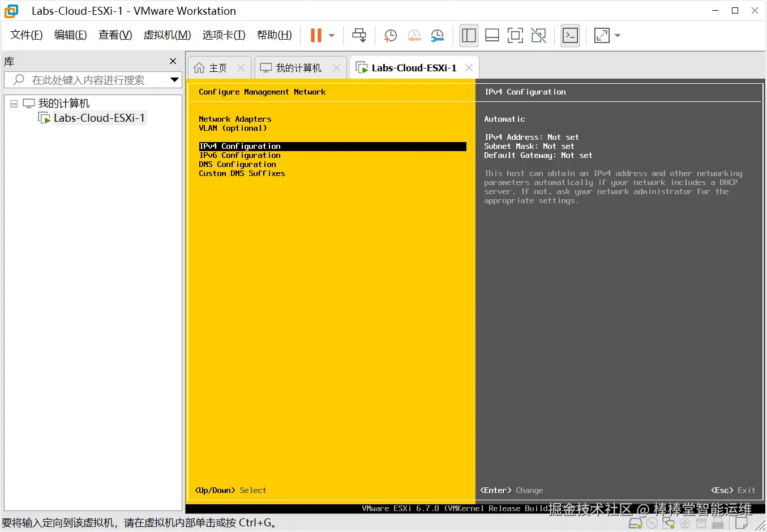This screenshot has height=532, width=767.
Task: Switch to Unity mode icon
Action: tap(539, 35)
